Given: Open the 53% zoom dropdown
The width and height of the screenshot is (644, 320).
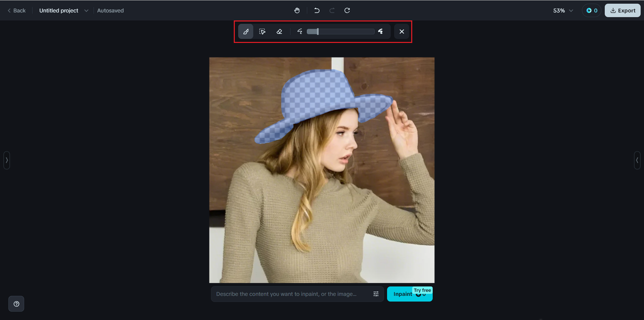Looking at the screenshot, I should 563,10.
